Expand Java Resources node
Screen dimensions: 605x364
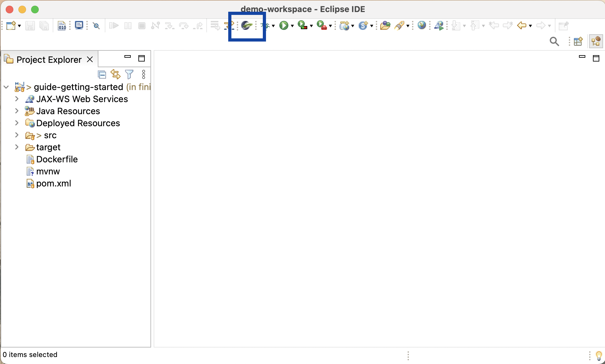click(x=17, y=111)
